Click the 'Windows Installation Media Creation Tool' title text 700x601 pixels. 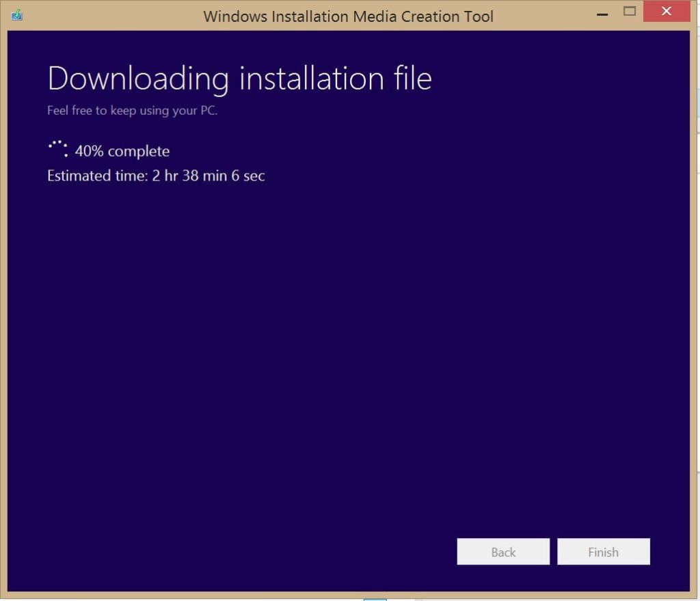(x=348, y=16)
